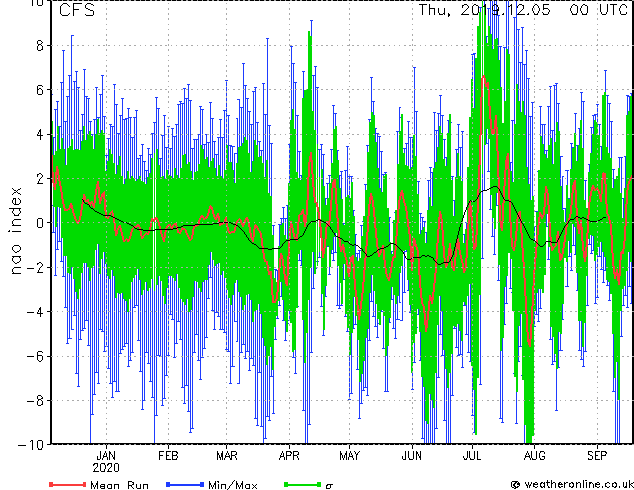The height and width of the screenshot is (490, 634).
Task: Click the −2 value on y-axis
Action: pos(35,267)
